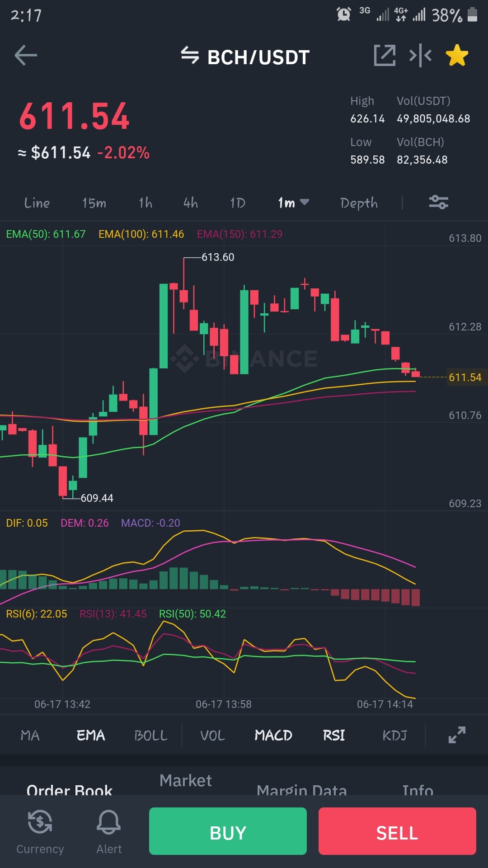The width and height of the screenshot is (488, 868).
Task: Toggle the RSI indicator
Action: (x=334, y=735)
